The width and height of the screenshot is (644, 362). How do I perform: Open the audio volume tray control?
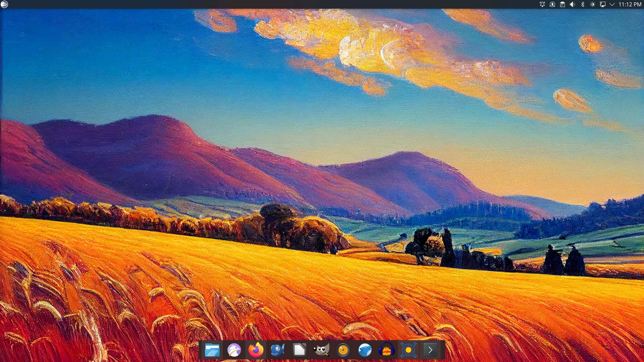coord(573,4)
